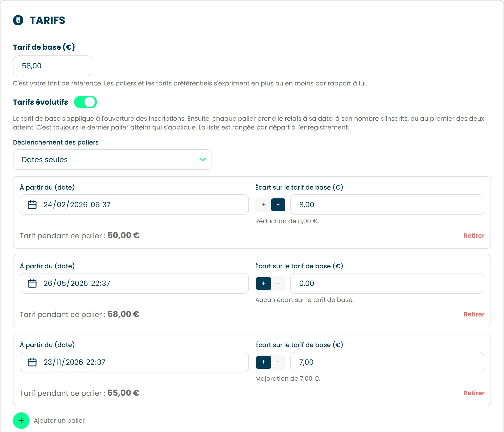Open calendar icon for 26/05/2026 date
504x432 pixels.
(32, 283)
